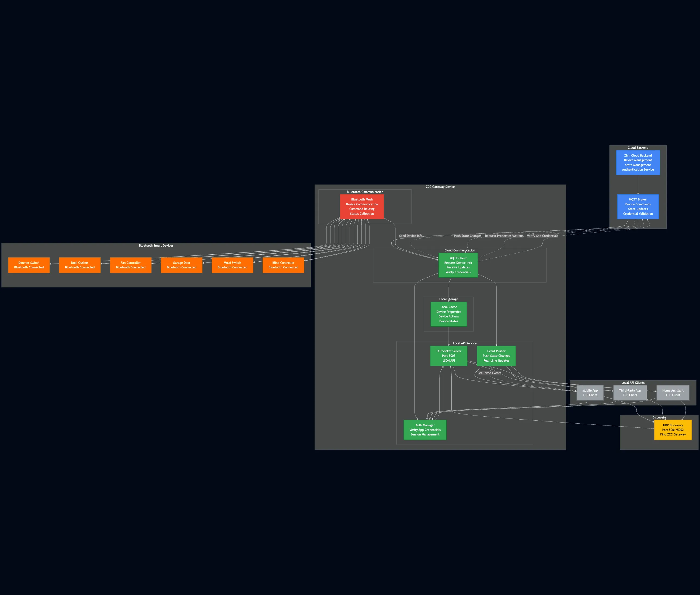Select the Bluetooth Mesh node

point(362,206)
